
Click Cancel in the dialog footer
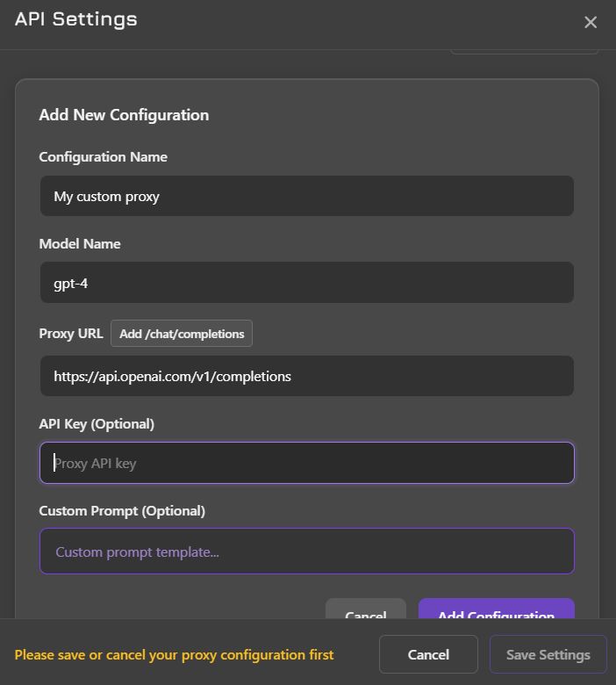click(x=428, y=654)
